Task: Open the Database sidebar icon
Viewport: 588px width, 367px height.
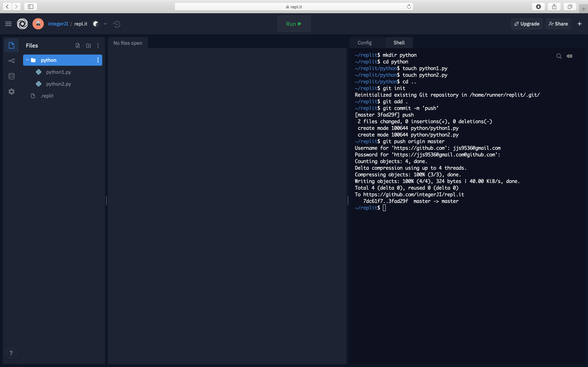Action: 11,76
